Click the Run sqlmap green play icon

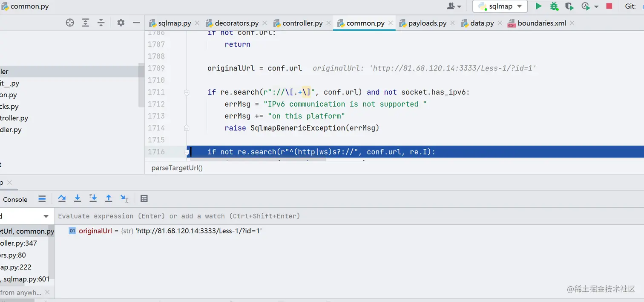pyautogui.click(x=538, y=6)
